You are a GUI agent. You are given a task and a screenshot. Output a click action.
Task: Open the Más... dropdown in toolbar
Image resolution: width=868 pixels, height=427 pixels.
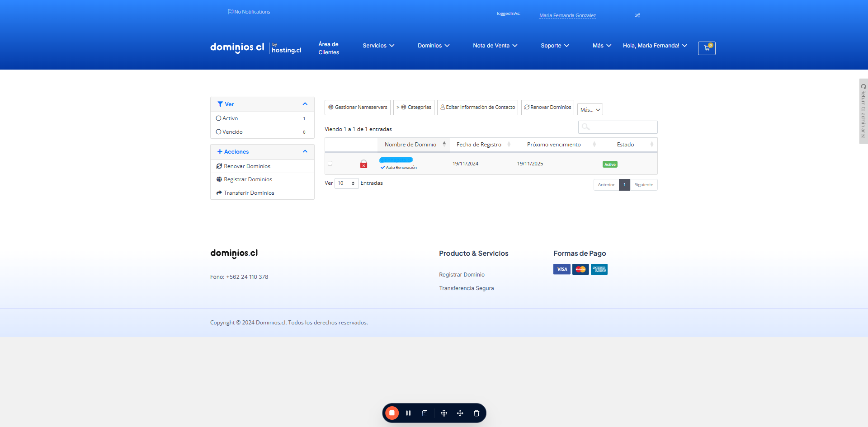pos(590,110)
